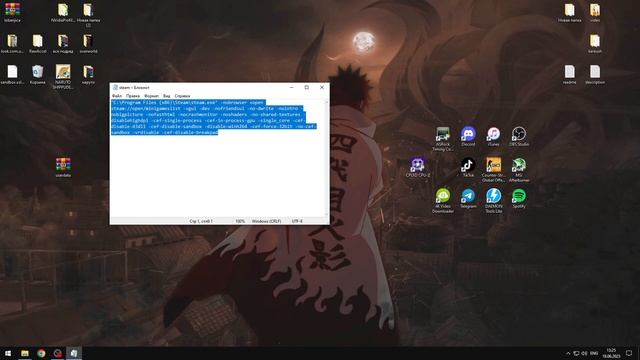Open the iTunes desktop shortcut
Screen dimensions: 640x360
point(493,136)
